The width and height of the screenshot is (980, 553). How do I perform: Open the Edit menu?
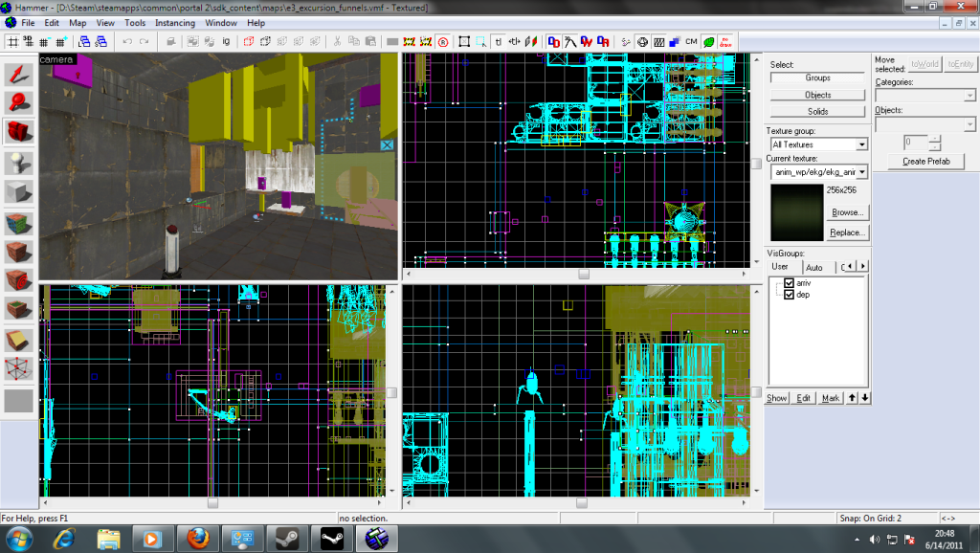coord(52,23)
